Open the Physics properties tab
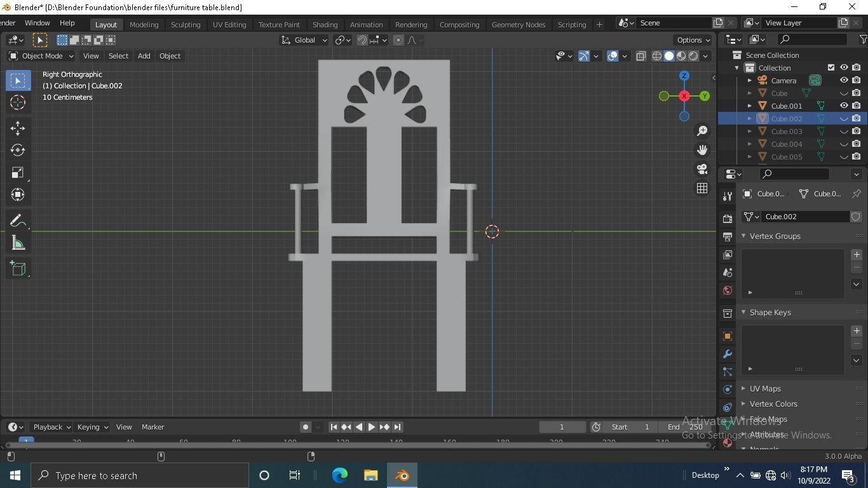The image size is (868, 488). tap(728, 390)
